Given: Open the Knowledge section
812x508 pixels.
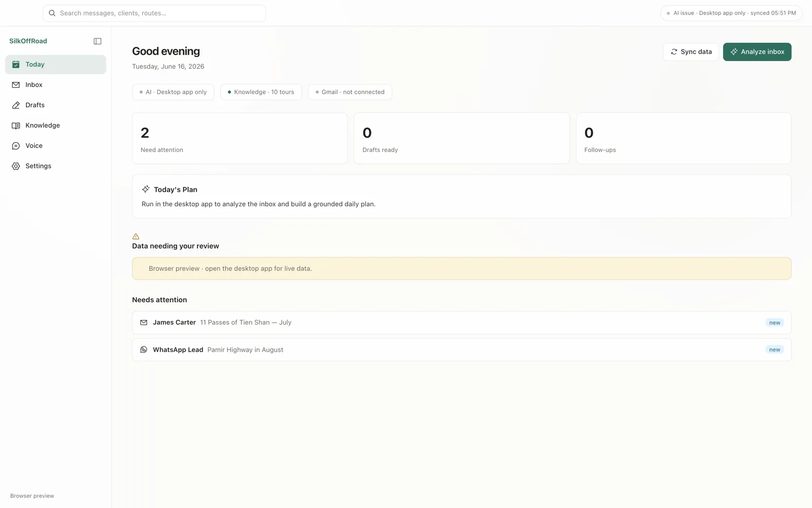Looking at the screenshot, I should (x=55, y=125).
